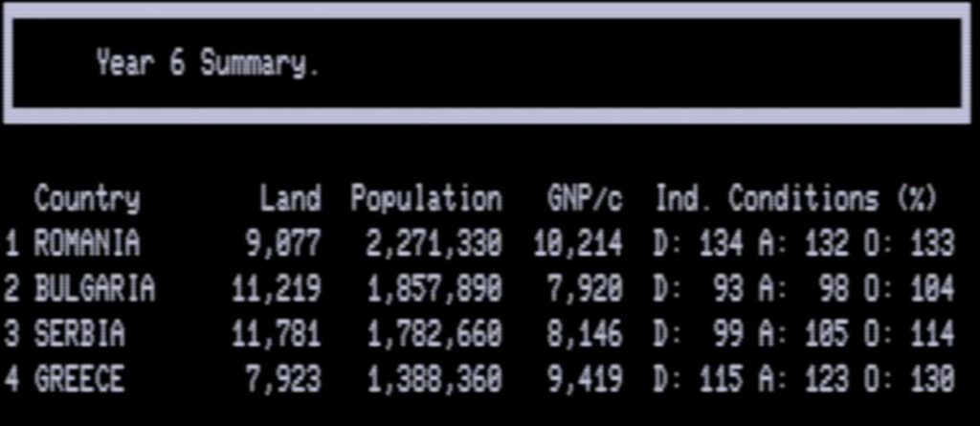Click Serbia's GNP/c value 8,146
The height and width of the screenshot is (426, 980).
click(585, 335)
